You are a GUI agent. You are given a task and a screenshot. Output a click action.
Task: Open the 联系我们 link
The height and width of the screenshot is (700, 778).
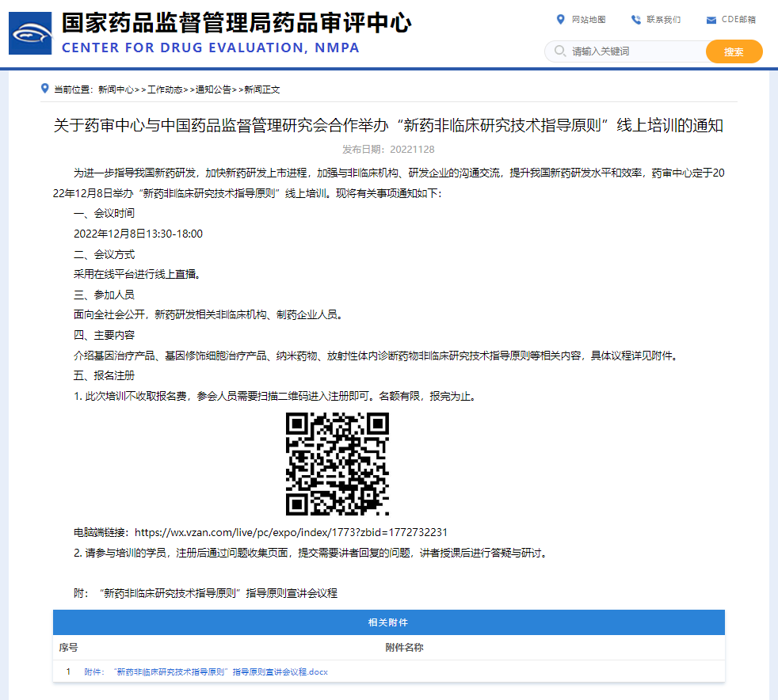point(663,19)
